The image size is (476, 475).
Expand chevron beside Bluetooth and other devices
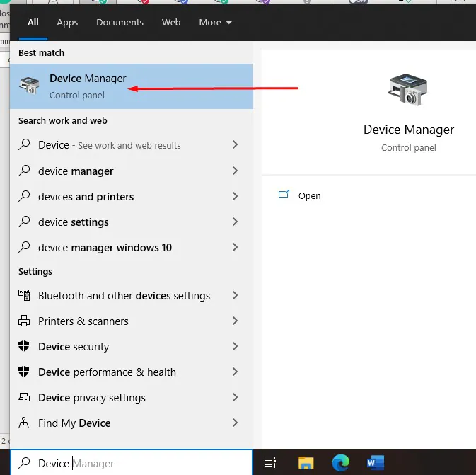click(x=235, y=295)
